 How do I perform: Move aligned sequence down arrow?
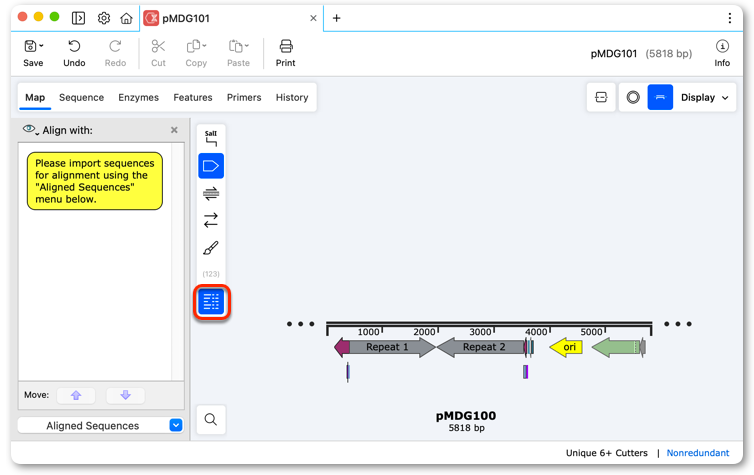126,395
